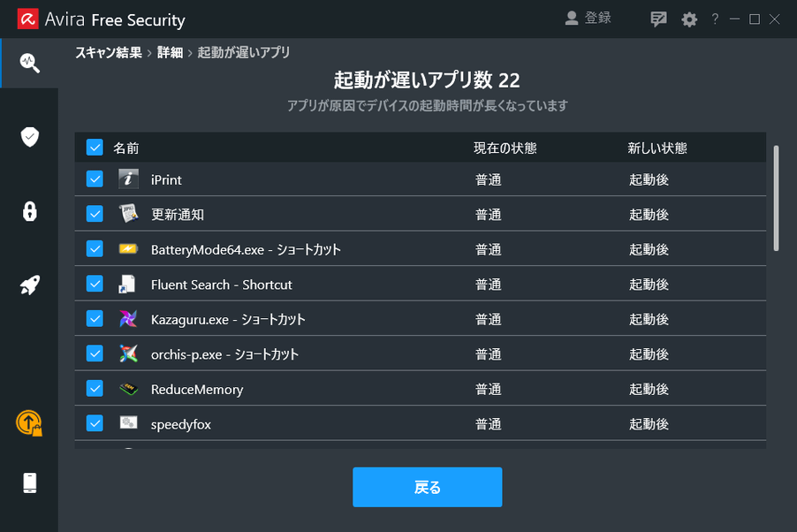Open settings with the gear icon
Image resolution: width=797 pixels, height=532 pixels.
pos(689,19)
